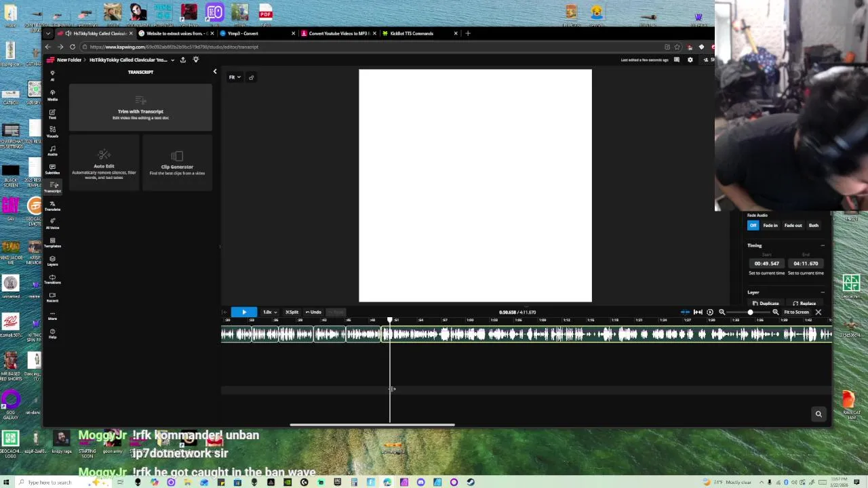Open the Text sidebar panel

point(52,113)
